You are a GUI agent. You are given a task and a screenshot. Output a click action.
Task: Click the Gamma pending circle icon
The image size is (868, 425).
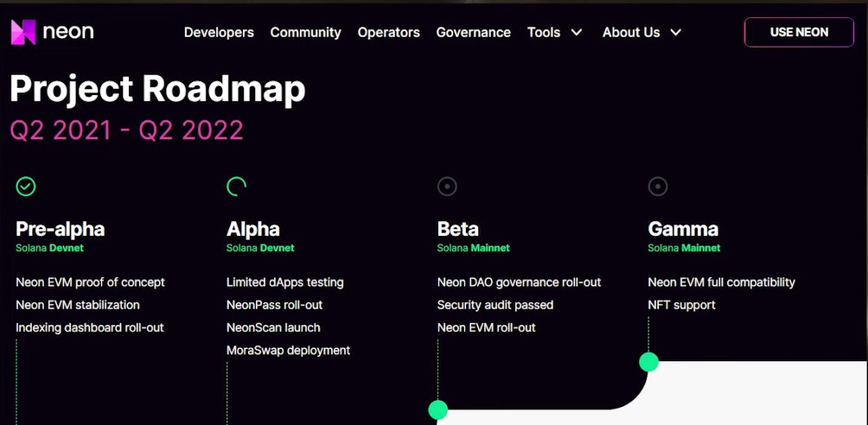tap(658, 186)
